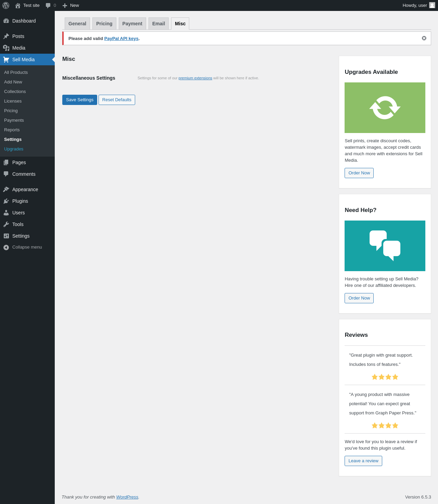
Task: Click the Settings sliders icon in sidebar
Action: point(6,236)
